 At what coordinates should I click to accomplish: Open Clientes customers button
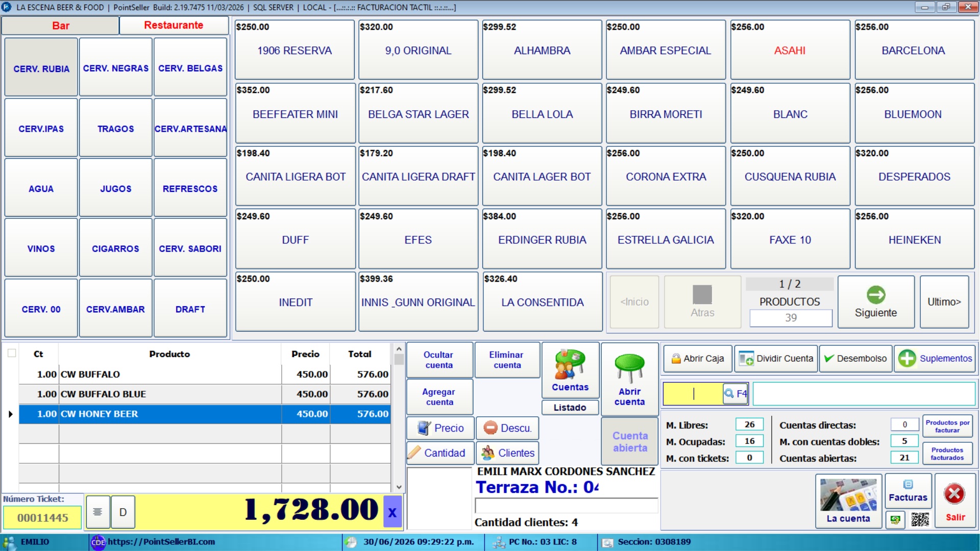pos(507,453)
